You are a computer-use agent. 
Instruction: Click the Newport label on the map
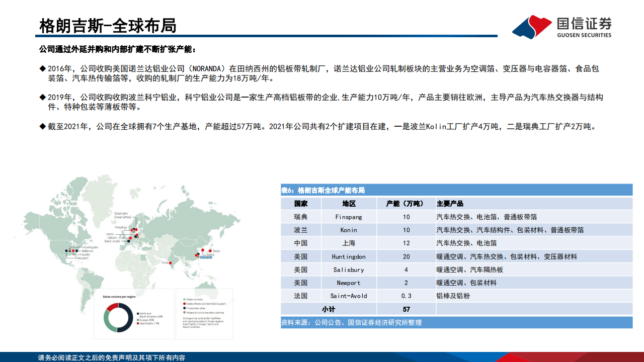pos(83,258)
